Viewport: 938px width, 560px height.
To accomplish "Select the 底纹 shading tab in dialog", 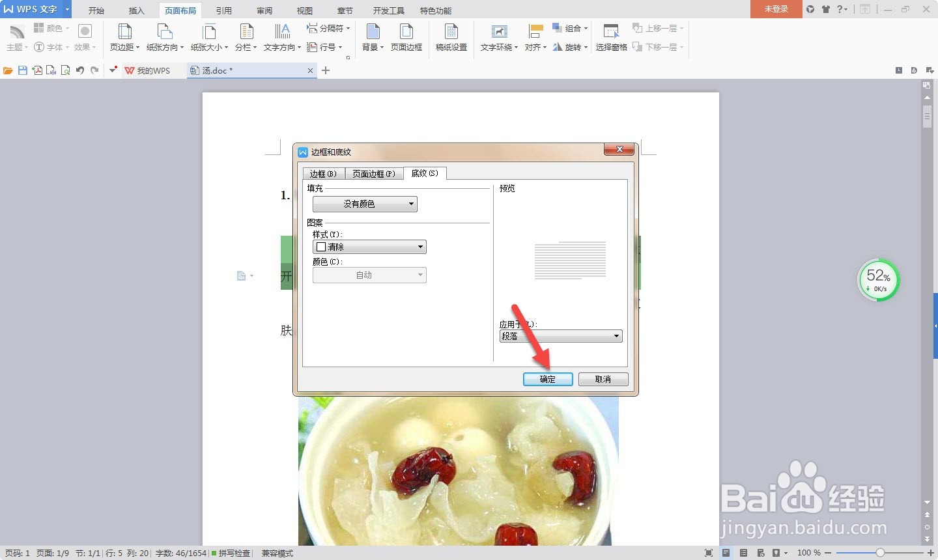I will click(x=425, y=173).
